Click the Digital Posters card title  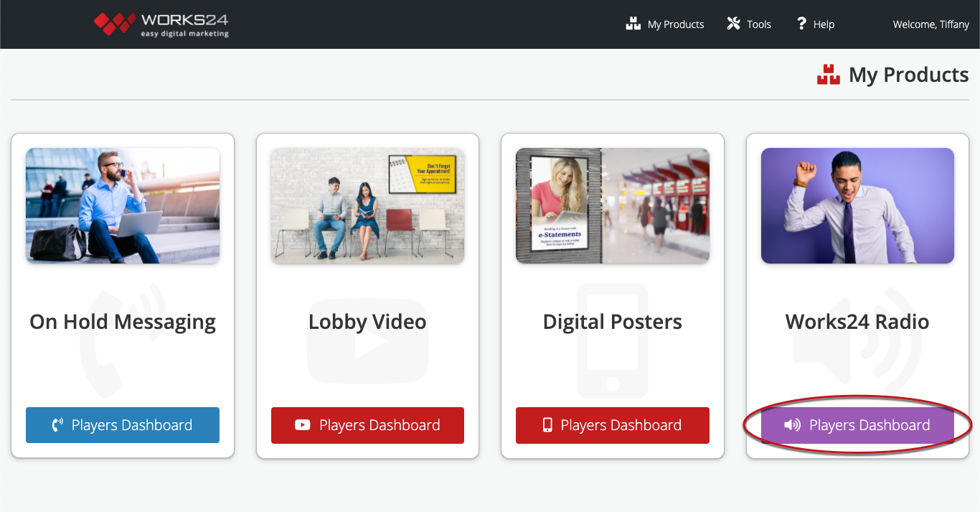pos(612,322)
